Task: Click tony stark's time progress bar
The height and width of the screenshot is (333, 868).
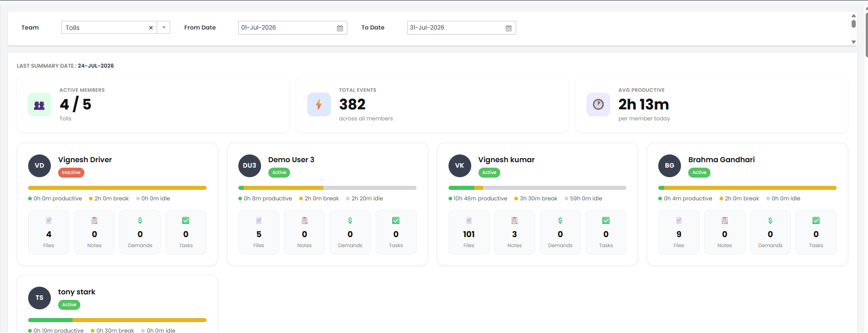Action: 117,320
